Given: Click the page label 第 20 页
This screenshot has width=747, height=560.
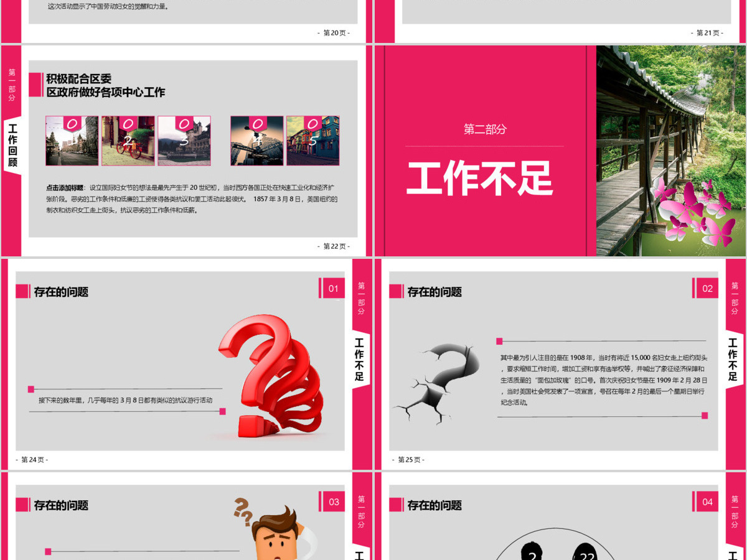Looking at the screenshot, I should click(x=334, y=33).
